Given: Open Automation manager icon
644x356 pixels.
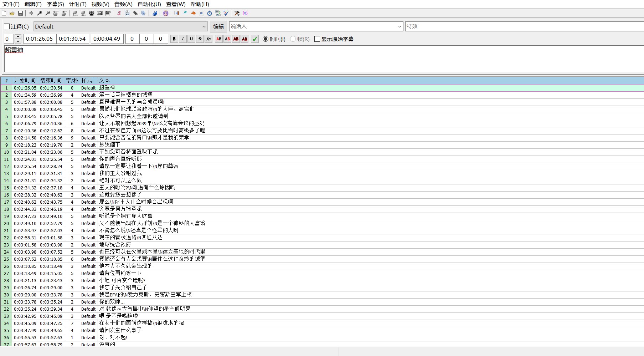Looking at the screenshot, I should (155, 13).
